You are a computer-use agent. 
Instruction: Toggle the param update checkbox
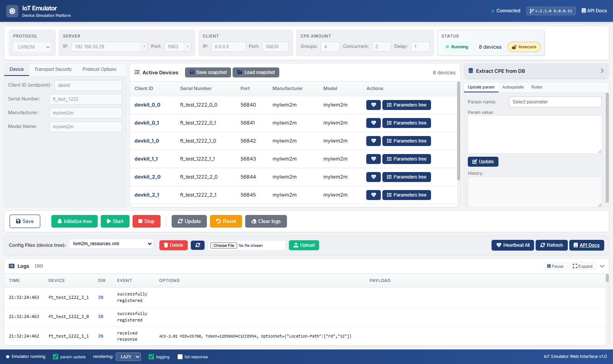pyautogui.click(x=56, y=357)
